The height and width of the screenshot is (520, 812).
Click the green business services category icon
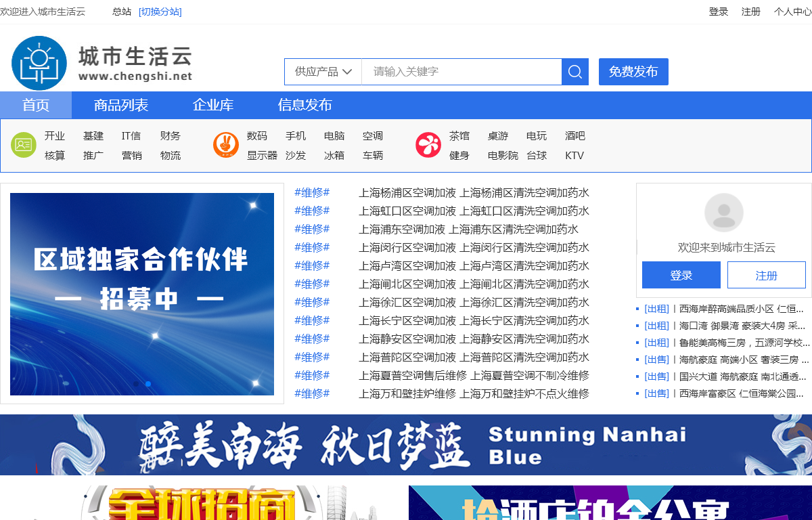(x=24, y=145)
